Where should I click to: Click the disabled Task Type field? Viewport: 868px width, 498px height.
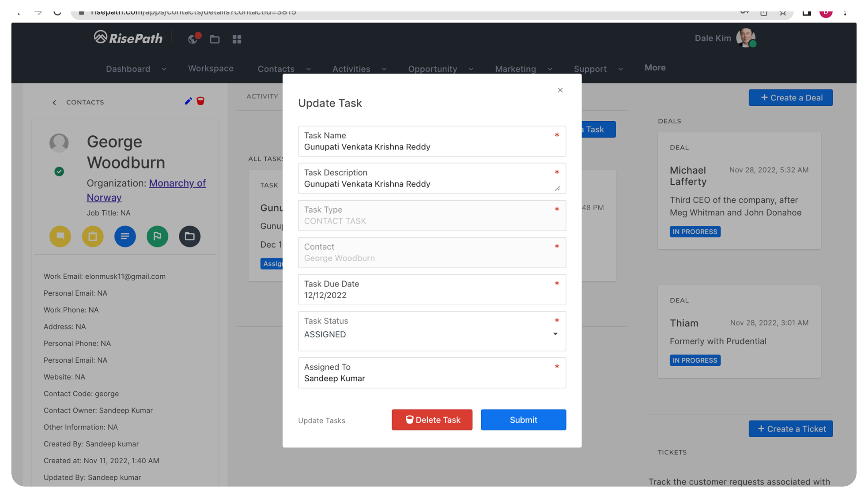pyautogui.click(x=432, y=216)
